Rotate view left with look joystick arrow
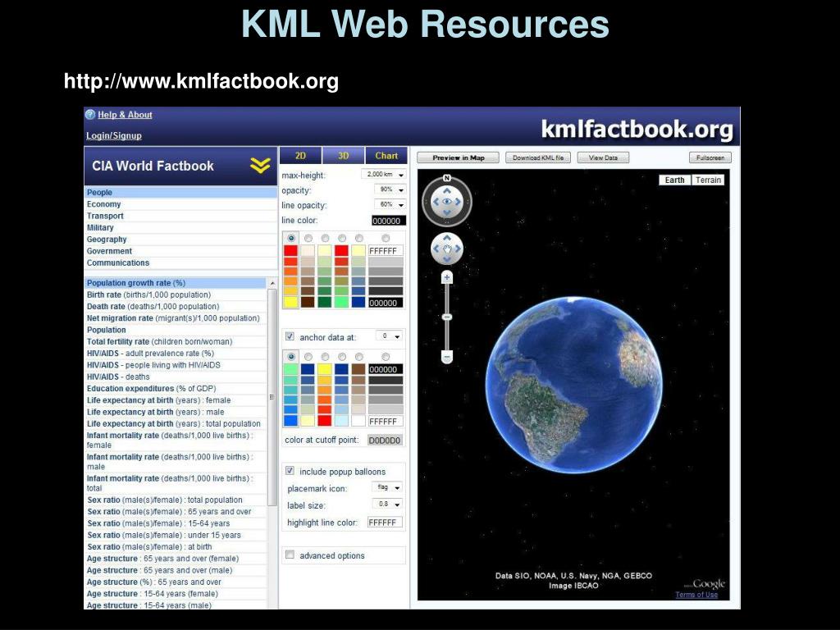Viewport: 840px width, 630px height. coord(436,202)
